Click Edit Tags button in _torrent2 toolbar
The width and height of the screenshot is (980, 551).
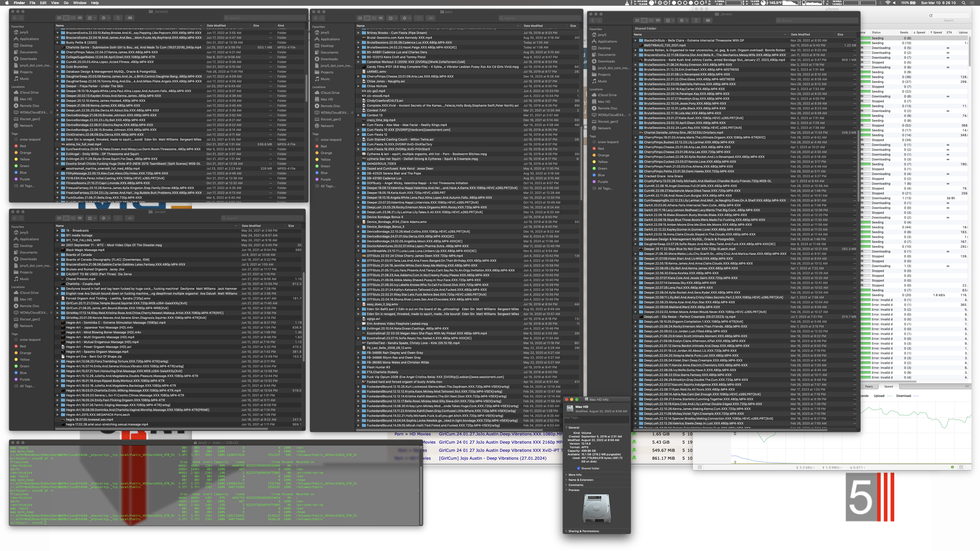[x=130, y=18]
